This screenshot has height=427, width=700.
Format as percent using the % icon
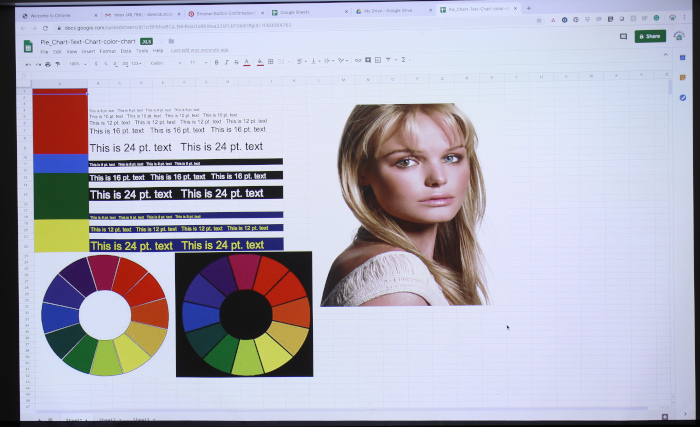(x=106, y=64)
